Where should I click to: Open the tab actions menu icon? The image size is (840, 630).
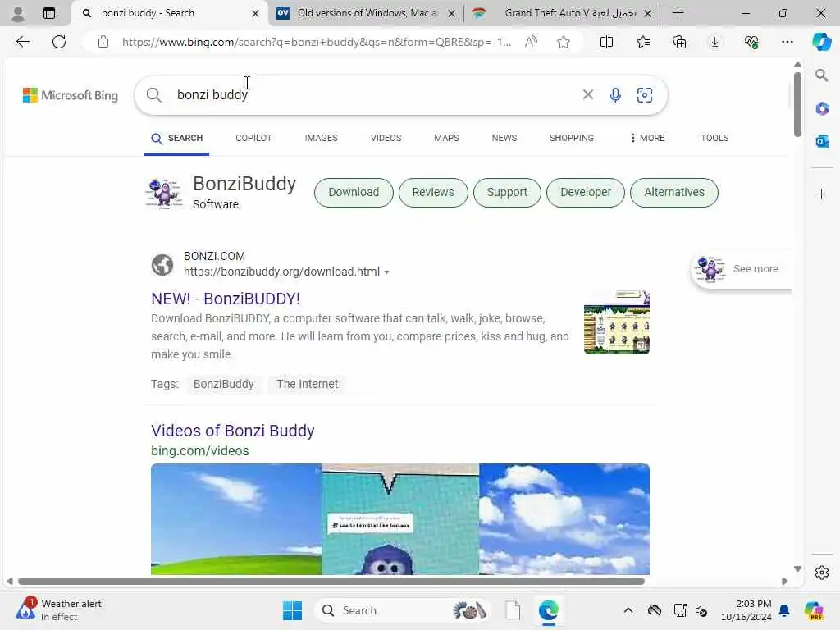(x=48, y=13)
